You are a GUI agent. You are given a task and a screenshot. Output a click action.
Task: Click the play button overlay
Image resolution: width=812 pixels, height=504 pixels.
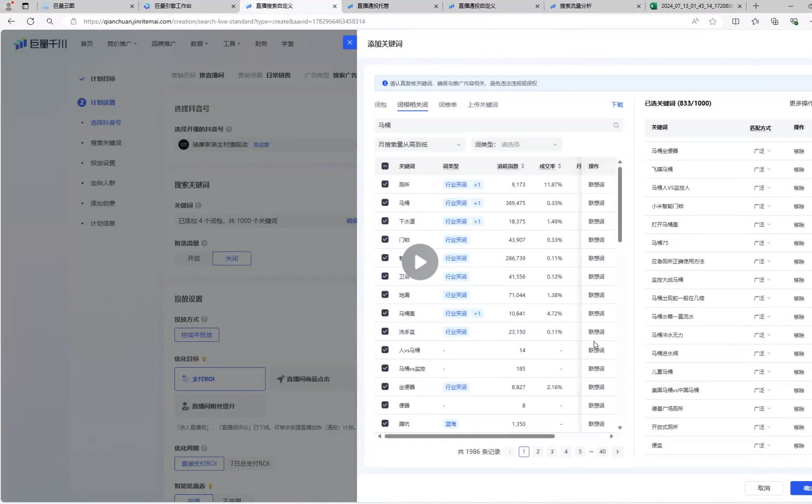(420, 262)
